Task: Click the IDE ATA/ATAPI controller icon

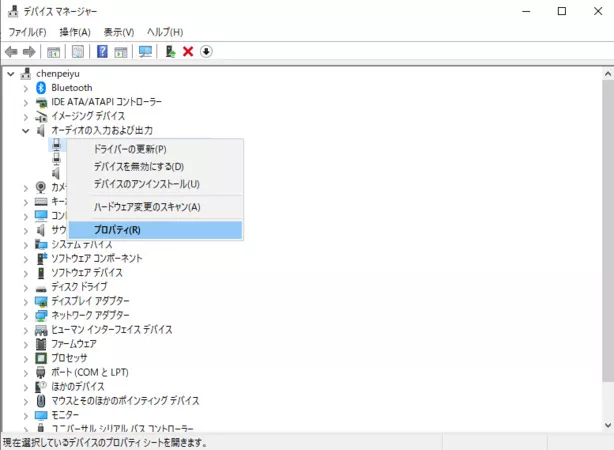Action: click(41, 103)
